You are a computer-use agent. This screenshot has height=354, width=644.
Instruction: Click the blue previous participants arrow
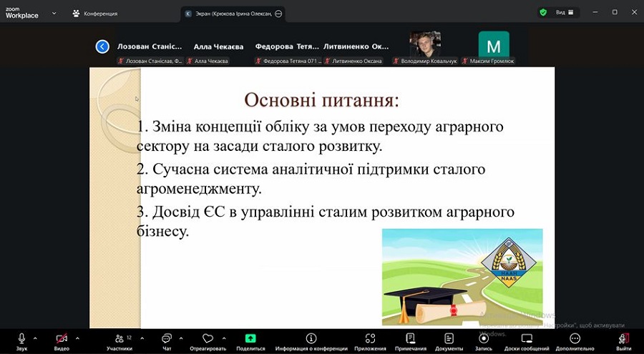[102, 46]
